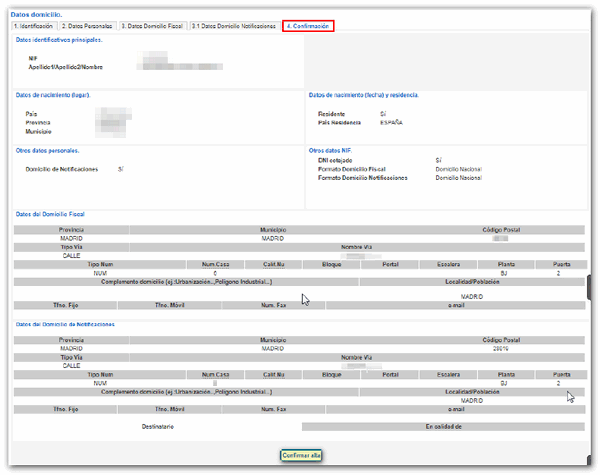Viewport: 600px width, 475px height.
Task: Click the Municipio label under birth place
Action: (38, 132)
